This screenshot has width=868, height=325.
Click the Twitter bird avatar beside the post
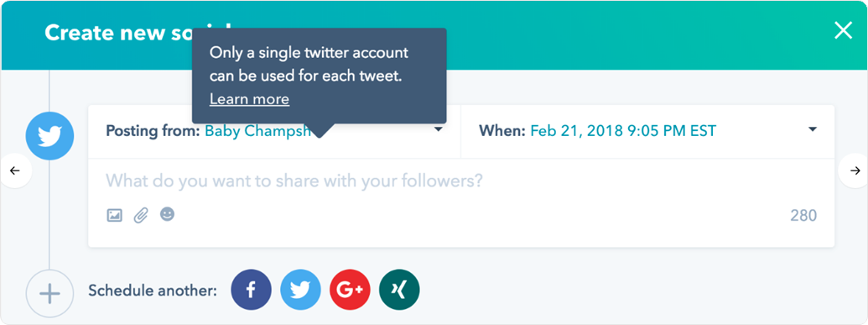[x=49, y=136]
